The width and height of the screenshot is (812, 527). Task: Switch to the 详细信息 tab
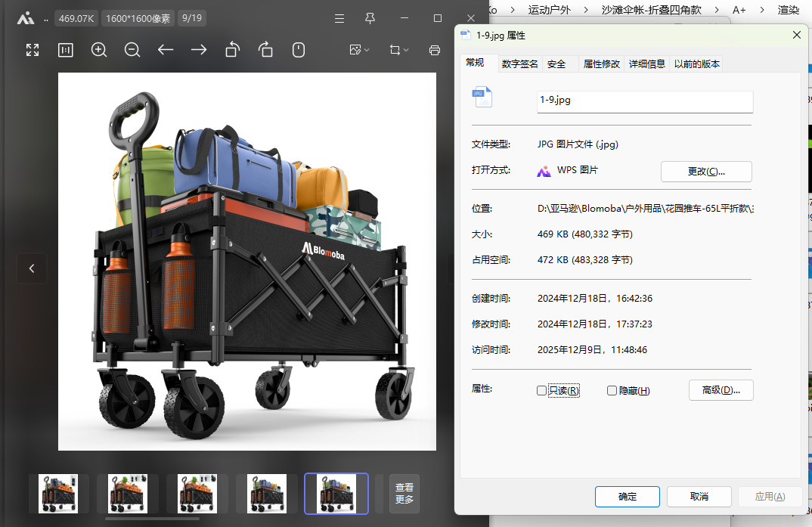(647, 64)
